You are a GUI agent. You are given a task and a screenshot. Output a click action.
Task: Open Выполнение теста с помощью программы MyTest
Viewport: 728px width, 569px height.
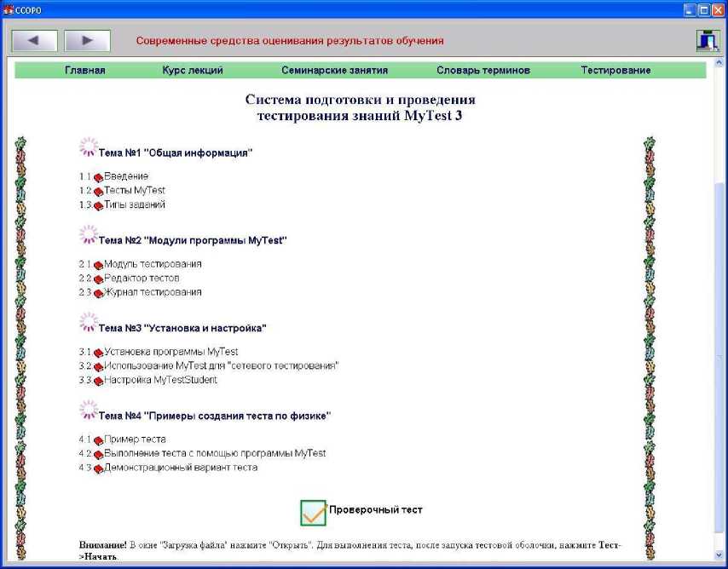[215, 453]
